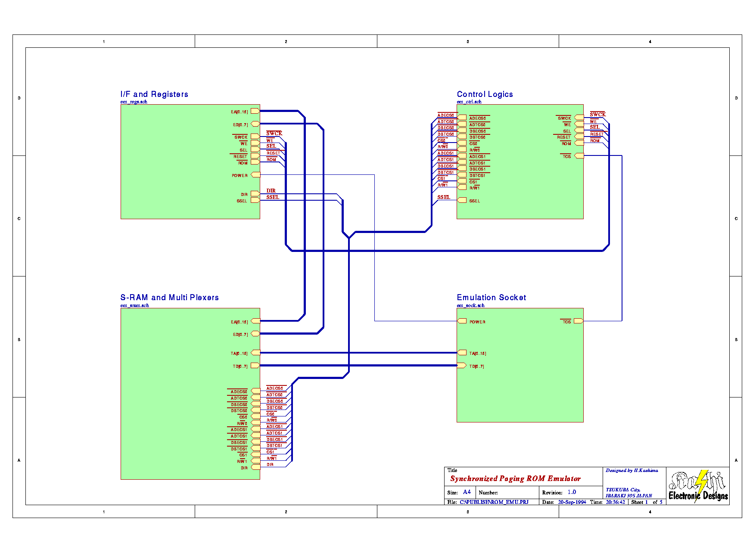Open the em_ctrl.sch file name label

click(469, 102)
